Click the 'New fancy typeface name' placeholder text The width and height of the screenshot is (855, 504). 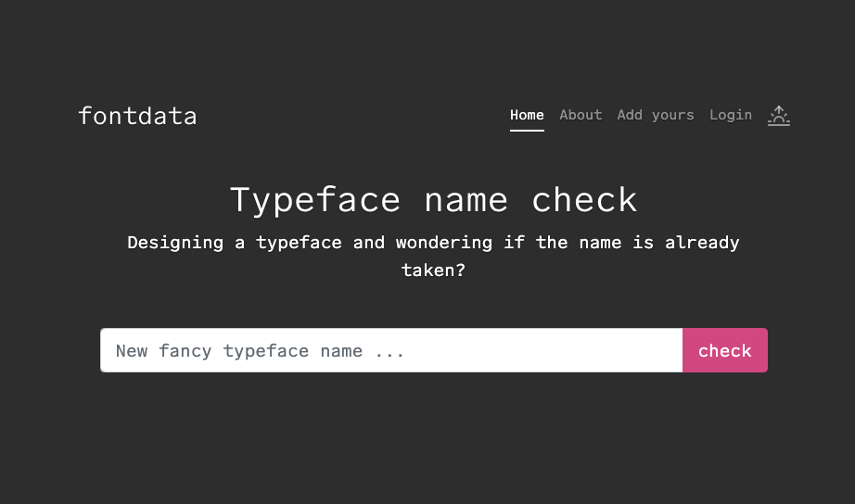(x=260, y=351)
